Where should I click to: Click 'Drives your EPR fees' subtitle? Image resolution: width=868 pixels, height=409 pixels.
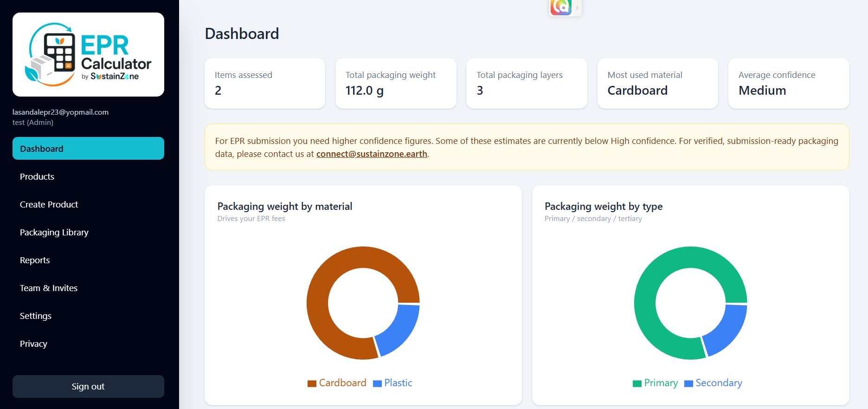251,219
